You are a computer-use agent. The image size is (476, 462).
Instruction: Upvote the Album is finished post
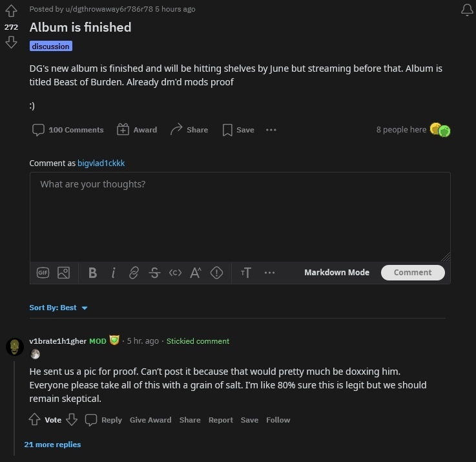tap(11, 12)
